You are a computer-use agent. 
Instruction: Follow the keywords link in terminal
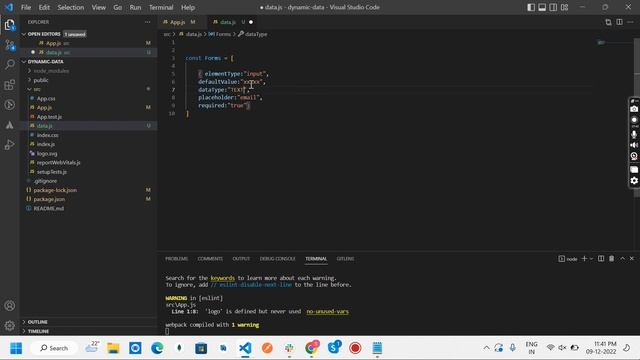point(222,278)
